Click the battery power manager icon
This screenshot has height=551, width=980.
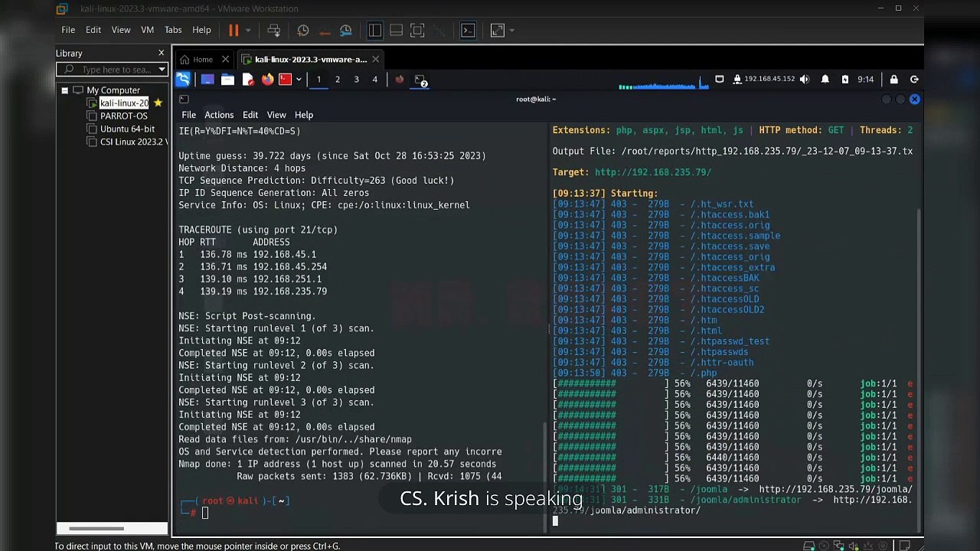(845, 80)
